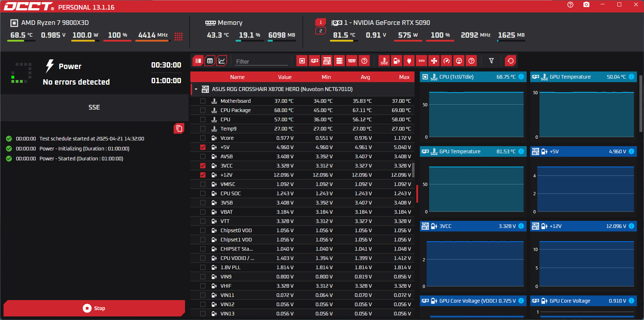This screenshot has height=320, width=644.
Task: Click the GPU Temperature 81.53 °C graph header
Action: (x=473, y=151)
